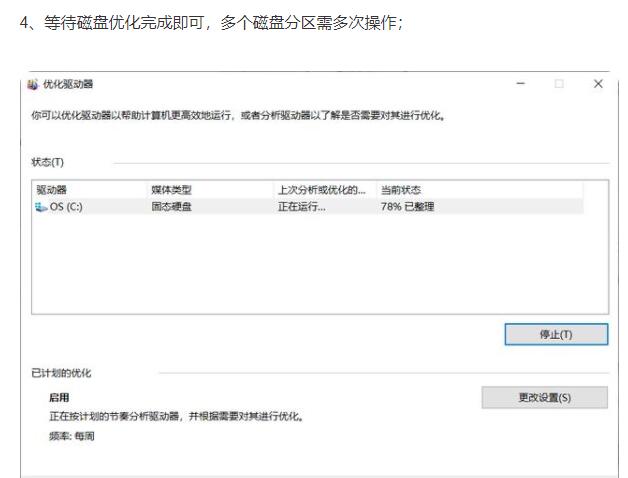This screenshot has height=478, width=628.
Task: Click the 当前状态 column header
Action: coord(400,189)
